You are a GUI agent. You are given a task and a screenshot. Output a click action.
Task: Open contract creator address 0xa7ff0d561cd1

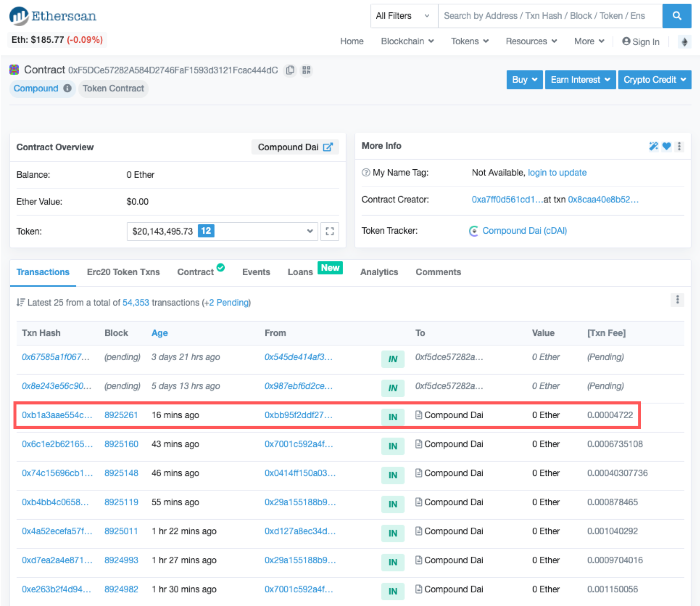coord(507,200)
